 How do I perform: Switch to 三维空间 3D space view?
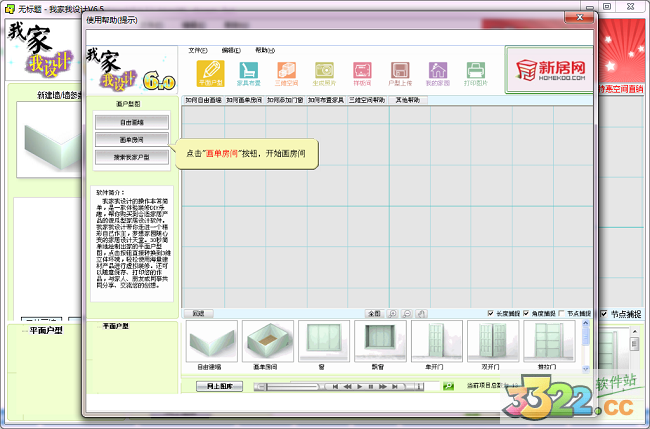click(x=287, y=73)
